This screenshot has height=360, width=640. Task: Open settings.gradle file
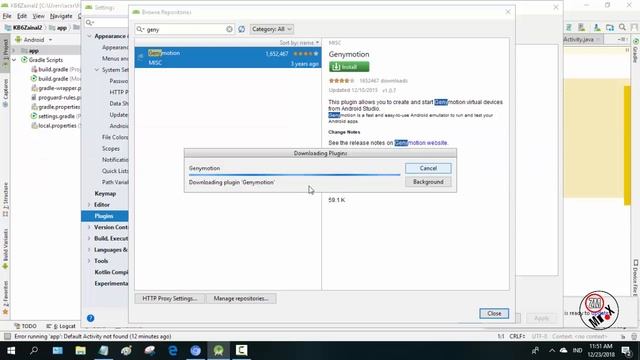pyautogui.click(x=56, y=116)
